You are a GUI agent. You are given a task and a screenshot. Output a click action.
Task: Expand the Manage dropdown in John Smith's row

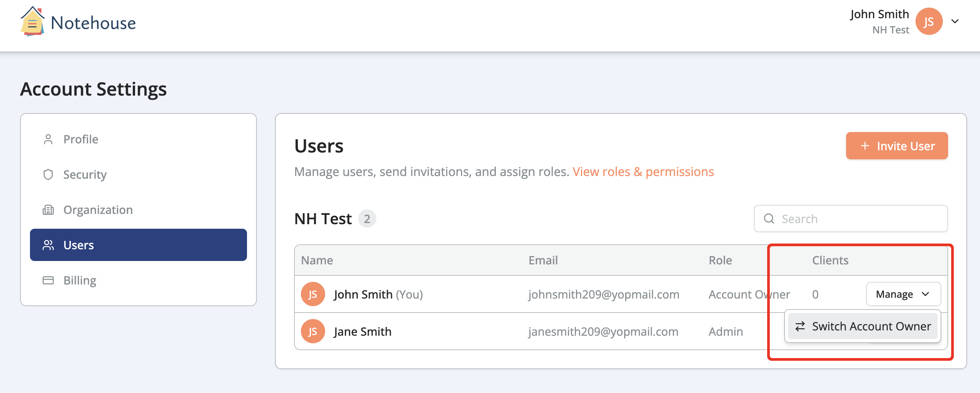[x=903, y=294]
